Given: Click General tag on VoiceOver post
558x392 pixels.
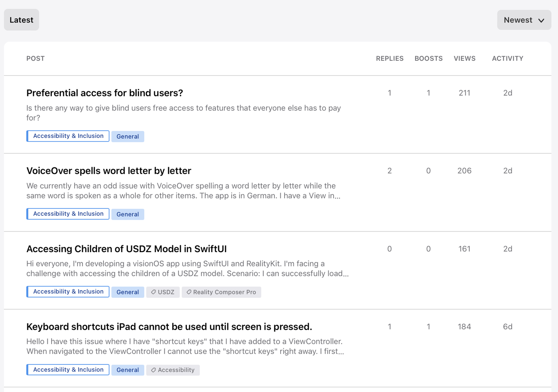Looking at the screenshot, I should (127, 214).
